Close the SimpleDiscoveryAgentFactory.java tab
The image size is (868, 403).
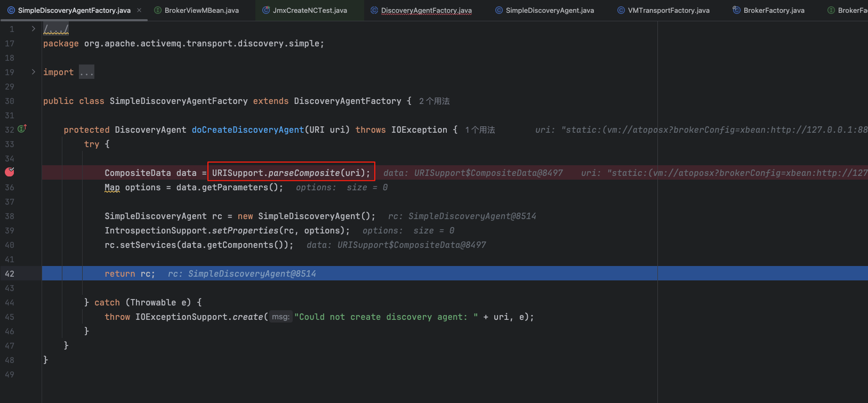(139, 10)
